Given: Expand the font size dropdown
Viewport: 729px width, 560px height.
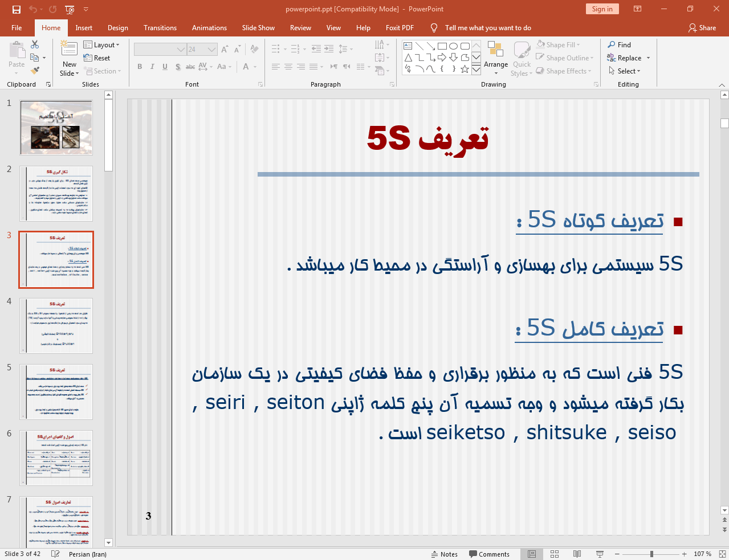Looking at the screenshot, I should click(x=212, y=50).
